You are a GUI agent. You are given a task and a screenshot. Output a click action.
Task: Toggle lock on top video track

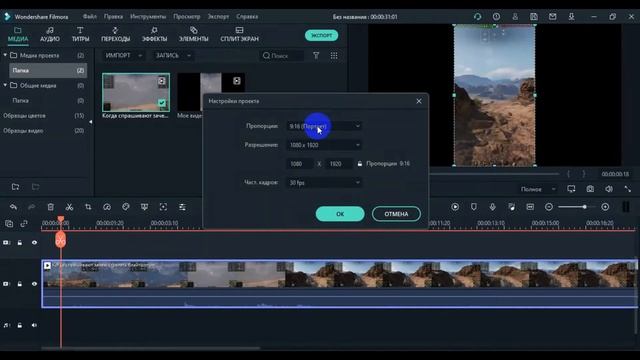(20, 243)
